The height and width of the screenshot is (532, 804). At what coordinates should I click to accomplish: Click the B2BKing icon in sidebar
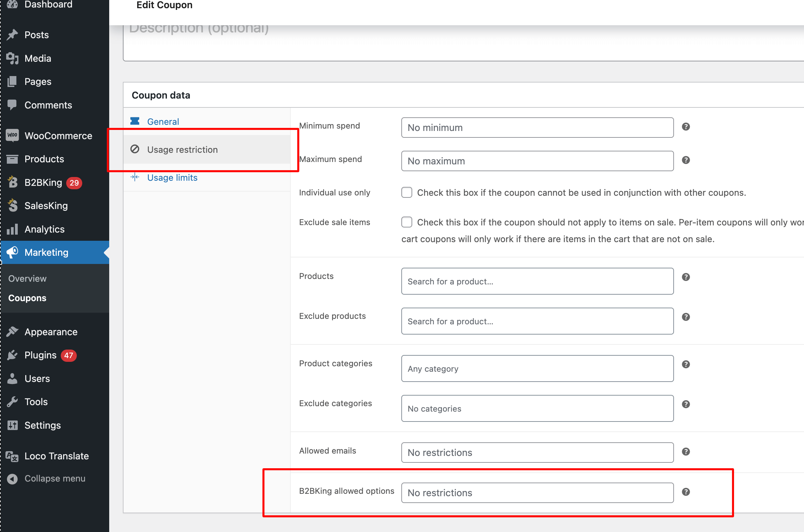pyautogui.click(x=13, y=182)
